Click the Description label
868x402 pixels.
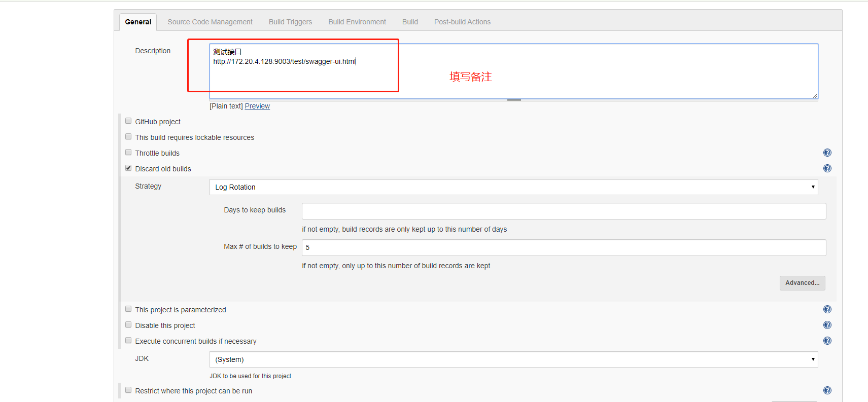tap(153, 51)
